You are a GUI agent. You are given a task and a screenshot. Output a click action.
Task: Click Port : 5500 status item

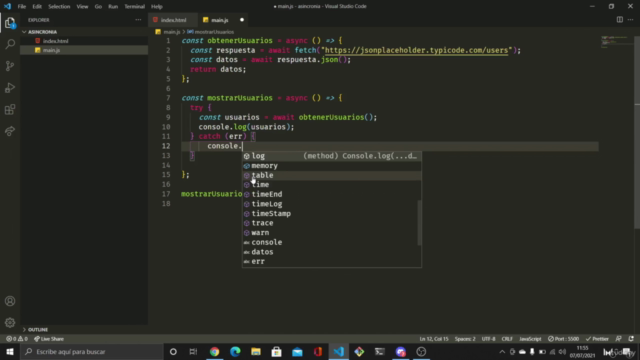tap(563, 339)
